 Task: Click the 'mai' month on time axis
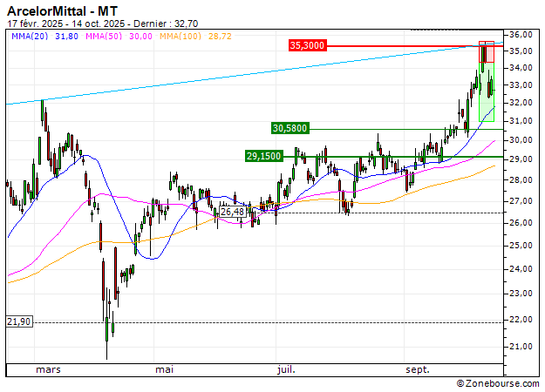(x=164, y=369)
